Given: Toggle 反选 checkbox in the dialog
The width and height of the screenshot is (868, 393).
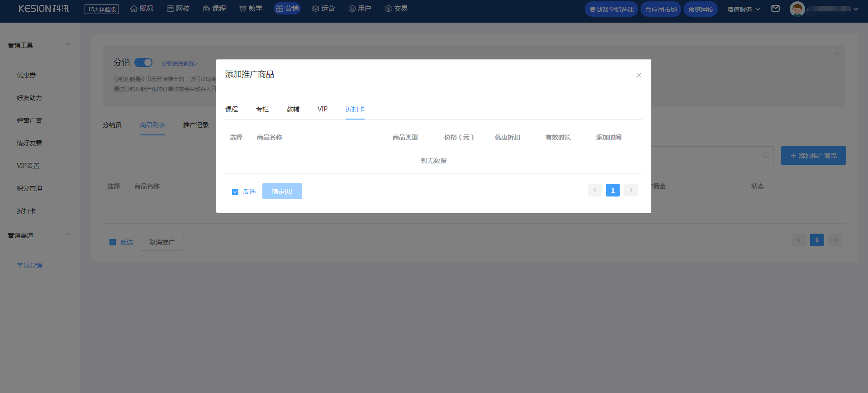Looking at the screenshot, I should pyautogui.click(x=235, y=192).
